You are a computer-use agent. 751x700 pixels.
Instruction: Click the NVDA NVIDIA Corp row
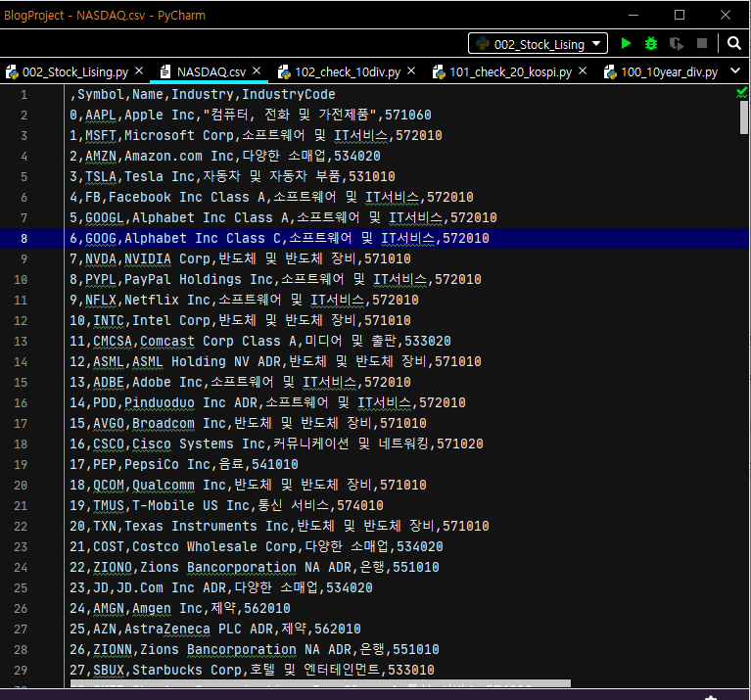[240, 259]
